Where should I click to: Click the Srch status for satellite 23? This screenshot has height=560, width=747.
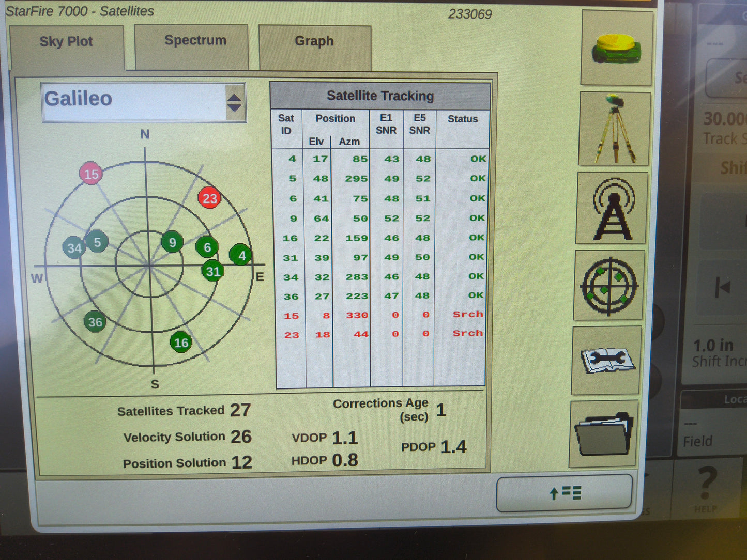468,333
